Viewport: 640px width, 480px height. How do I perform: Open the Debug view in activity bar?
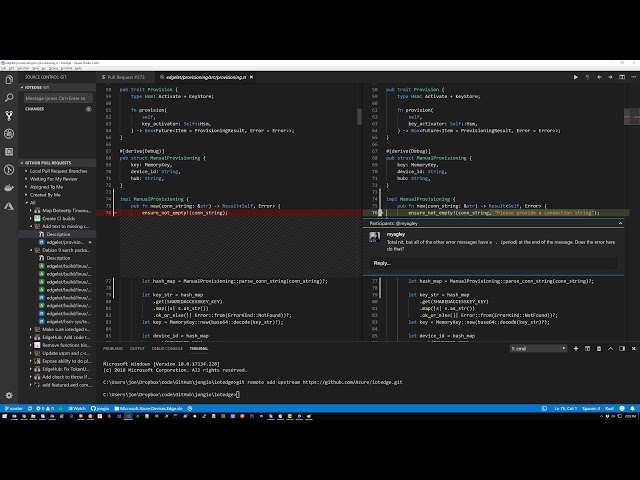pyautogui.click(x=9, y=133)
